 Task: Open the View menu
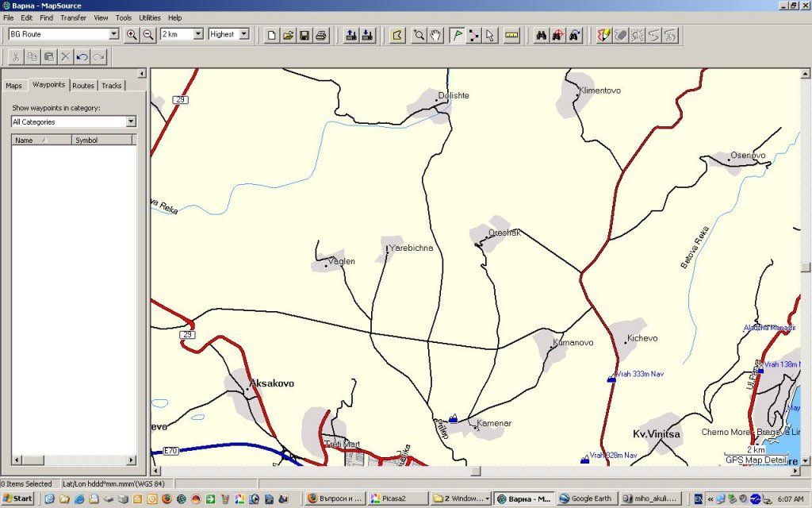tap(101, 17)
